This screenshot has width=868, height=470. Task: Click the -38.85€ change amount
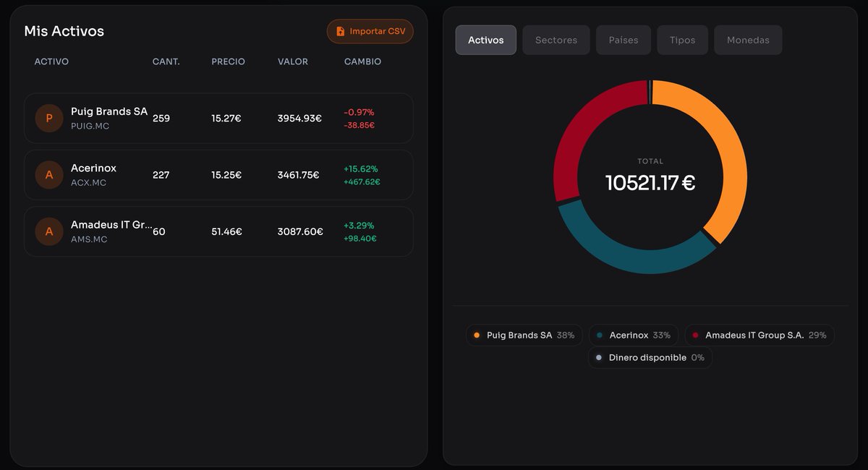pyautogui.click(x=359, y=125)
